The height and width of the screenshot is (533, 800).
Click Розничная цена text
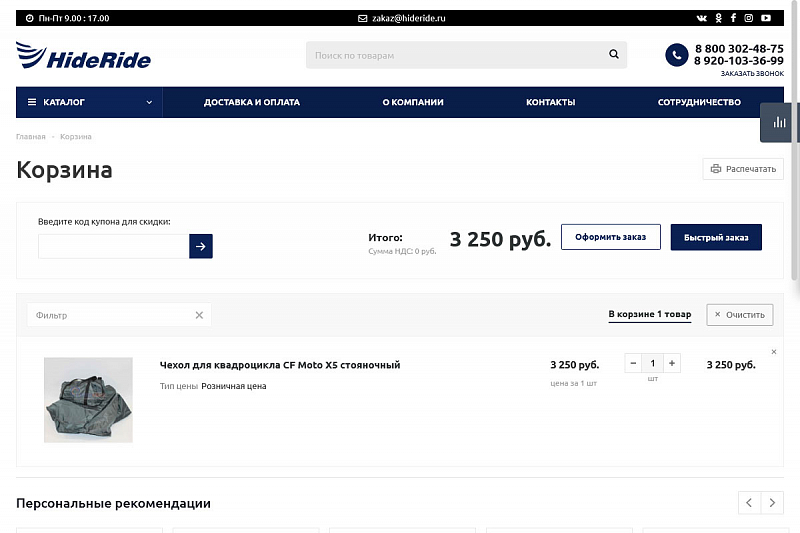234,386
